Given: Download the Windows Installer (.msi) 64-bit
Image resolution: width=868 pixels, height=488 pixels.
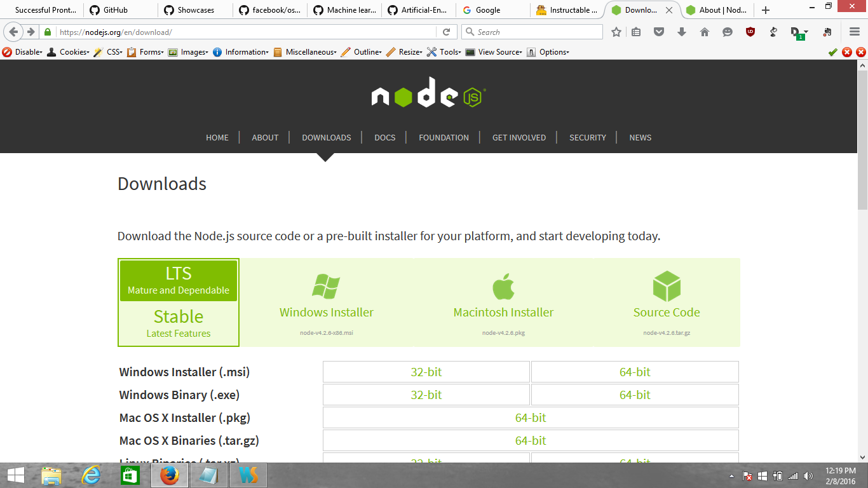Looking at the screenshot, I should tap(635, 372).
